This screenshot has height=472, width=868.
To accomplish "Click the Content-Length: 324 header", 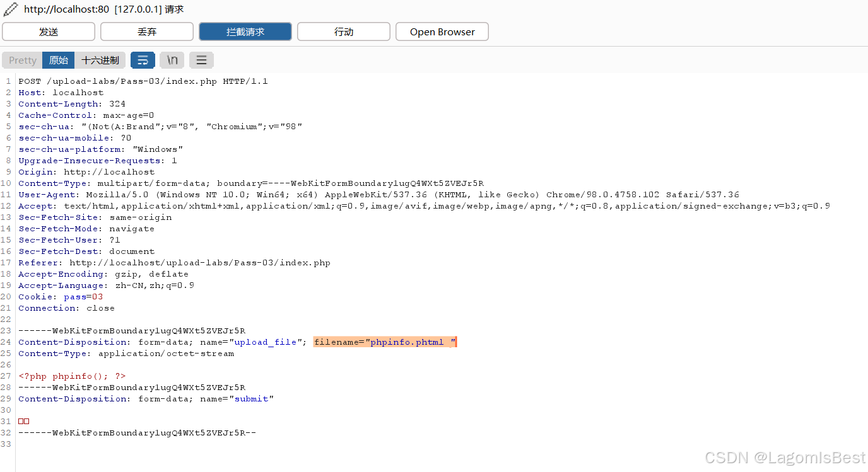I will point(72,104).
